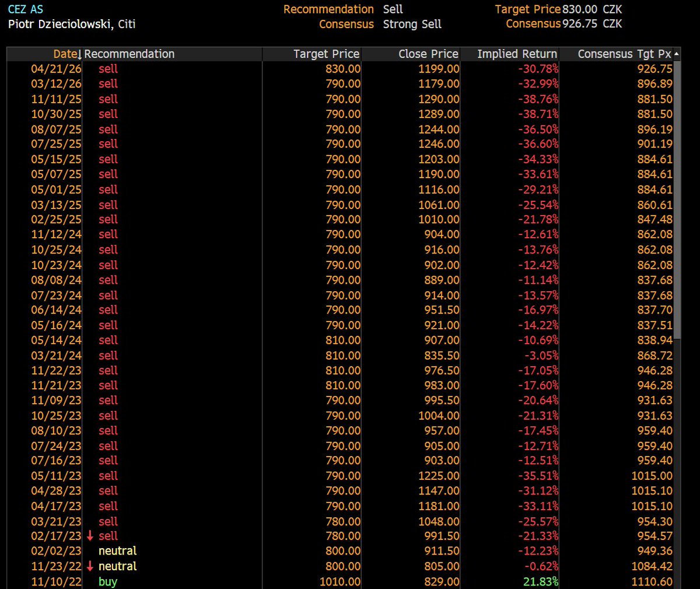This screenshot has width=700, height=589.
Task: Click implied return -33.11% cell
Action: click(538, 506)
